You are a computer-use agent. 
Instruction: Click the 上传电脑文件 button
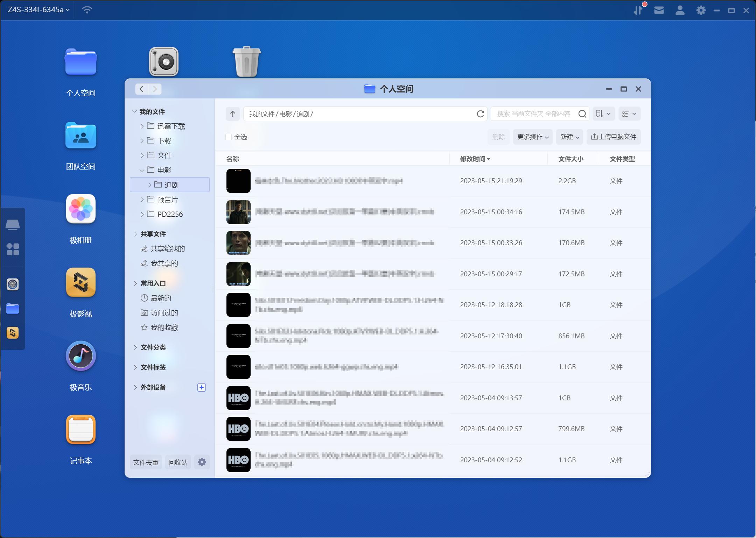[614, 137]
